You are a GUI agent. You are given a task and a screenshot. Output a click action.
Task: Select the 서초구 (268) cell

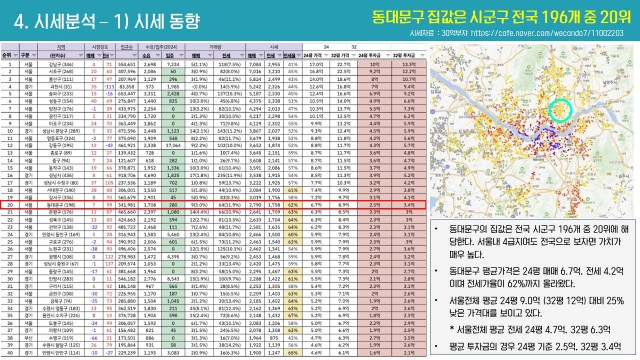click(x=61, y=71)
